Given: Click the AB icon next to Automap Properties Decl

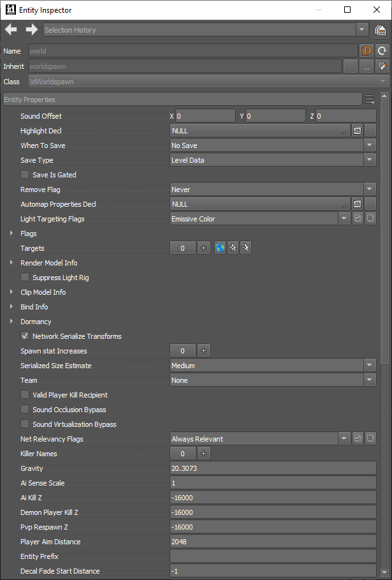Looking at the screenshot, I should (x=358, y=204).
